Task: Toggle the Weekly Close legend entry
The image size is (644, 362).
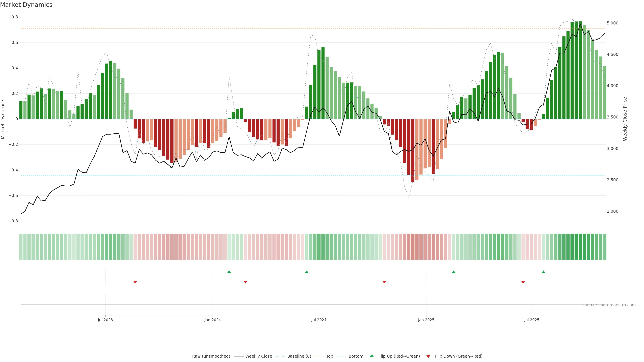Action: pos(258,356)
